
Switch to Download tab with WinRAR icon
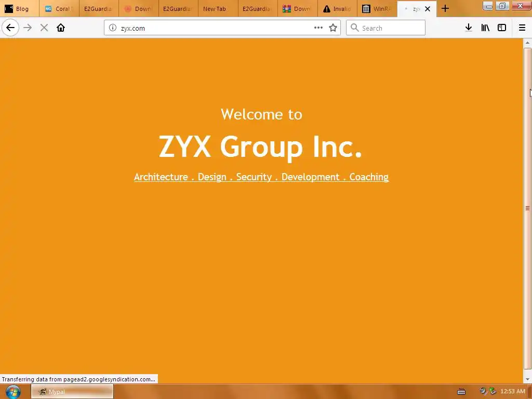pyautogui.click(x=297, y=9)
